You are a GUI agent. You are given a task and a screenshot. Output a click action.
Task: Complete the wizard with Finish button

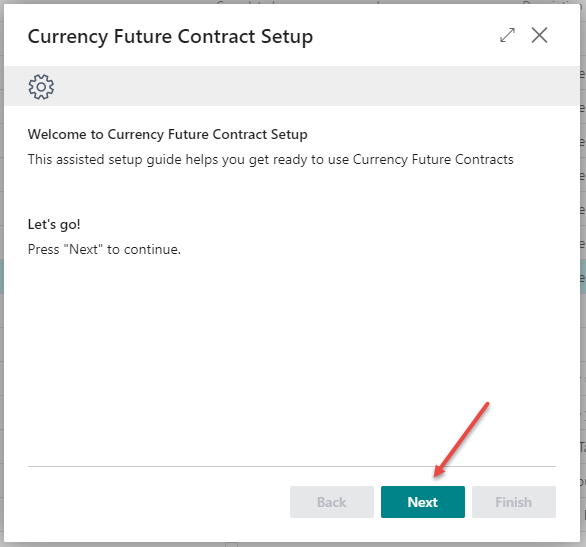coord(513,502)
